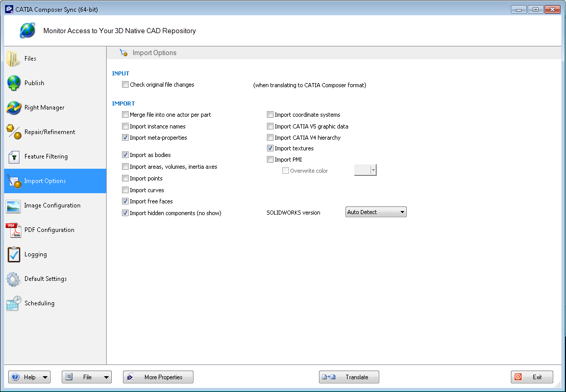566x392 pixels.
Task: Click the CATIA Composer Sync title bar icon
Action: click(x=9, y=9)
